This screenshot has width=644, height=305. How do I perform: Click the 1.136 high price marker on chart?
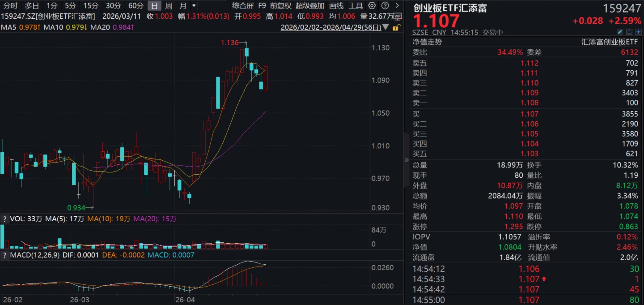pyautogui.click(x=230, y=43)
